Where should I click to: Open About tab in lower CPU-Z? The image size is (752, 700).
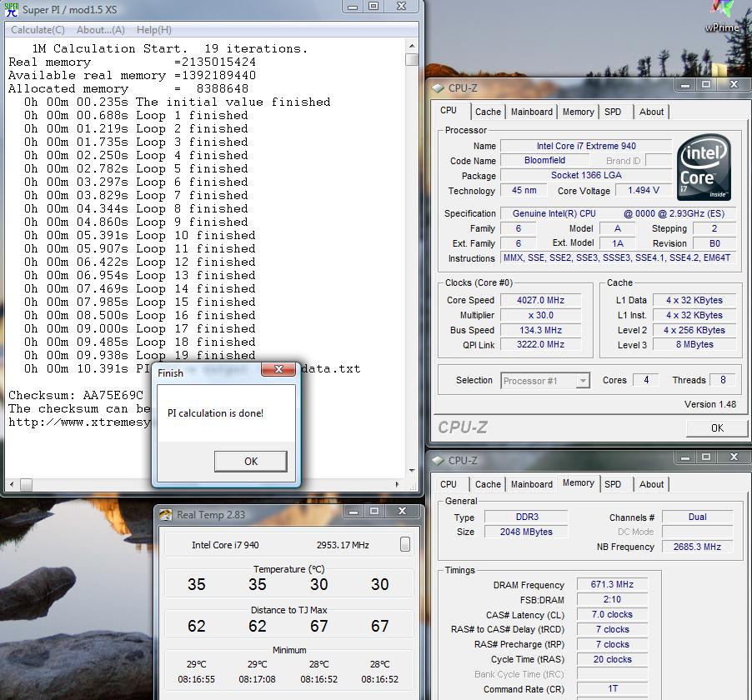point(651,484)
